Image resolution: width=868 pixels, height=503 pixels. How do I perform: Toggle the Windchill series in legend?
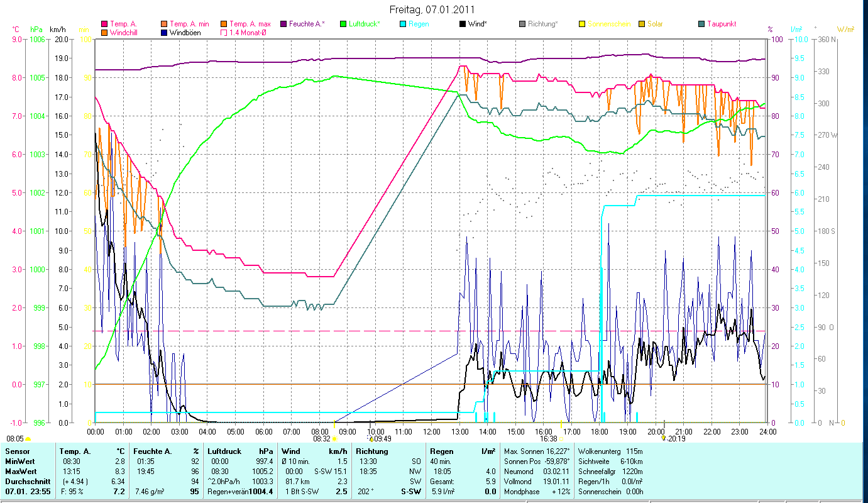pos(104,32)
